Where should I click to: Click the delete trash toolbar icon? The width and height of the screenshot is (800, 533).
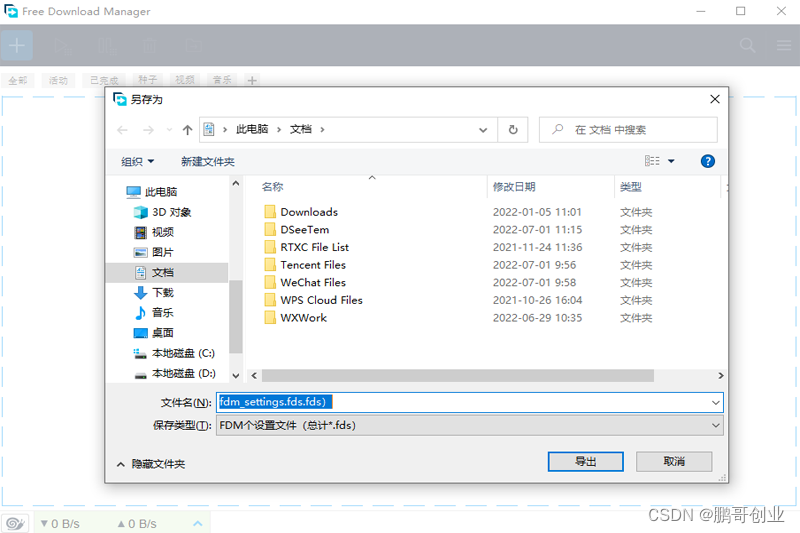[x=149, y=46]
